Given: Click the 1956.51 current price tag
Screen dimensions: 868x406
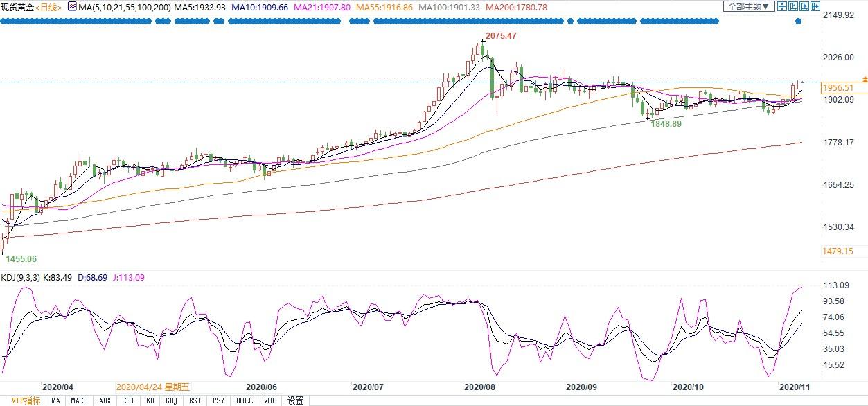Looking at the screenshot, I should (836, 88).
